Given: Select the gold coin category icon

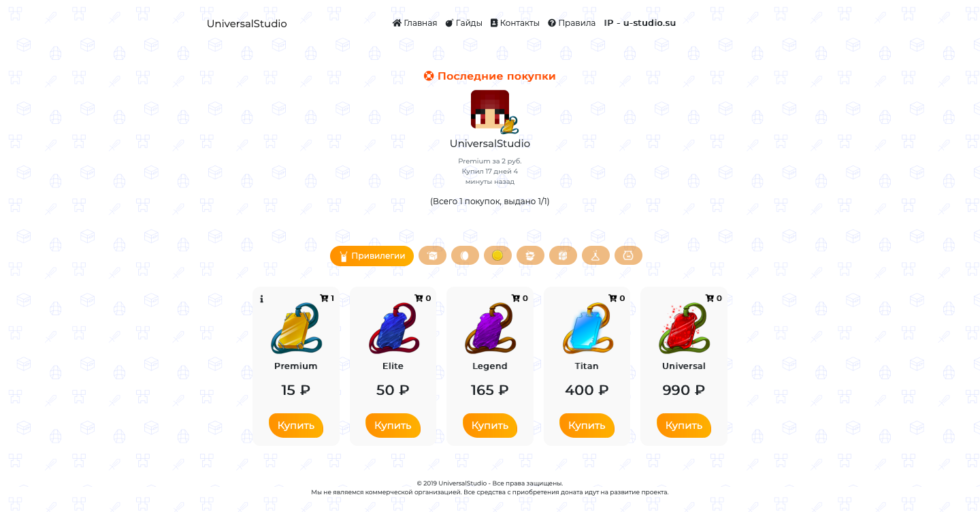Looking at the screenshot, I should tap(497, 255).
